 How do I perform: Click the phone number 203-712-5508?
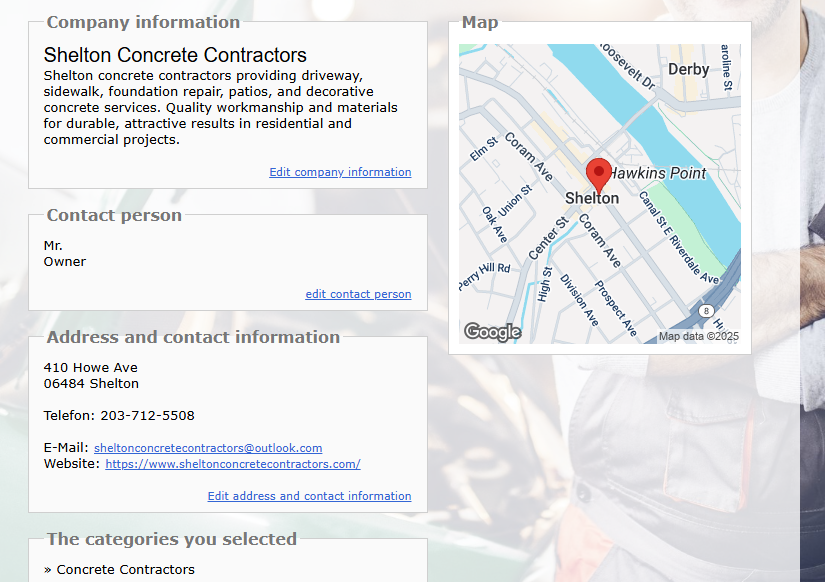pyautogui.click(x=147, y=416)
